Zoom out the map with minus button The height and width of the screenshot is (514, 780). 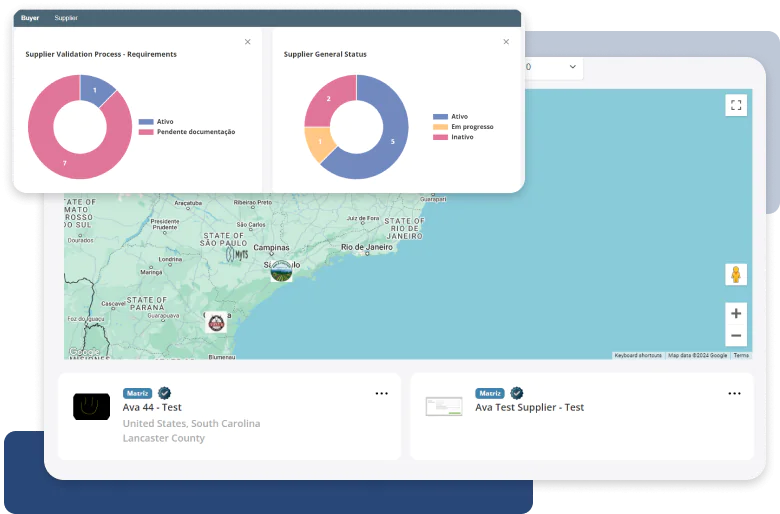tap(736, 335)
